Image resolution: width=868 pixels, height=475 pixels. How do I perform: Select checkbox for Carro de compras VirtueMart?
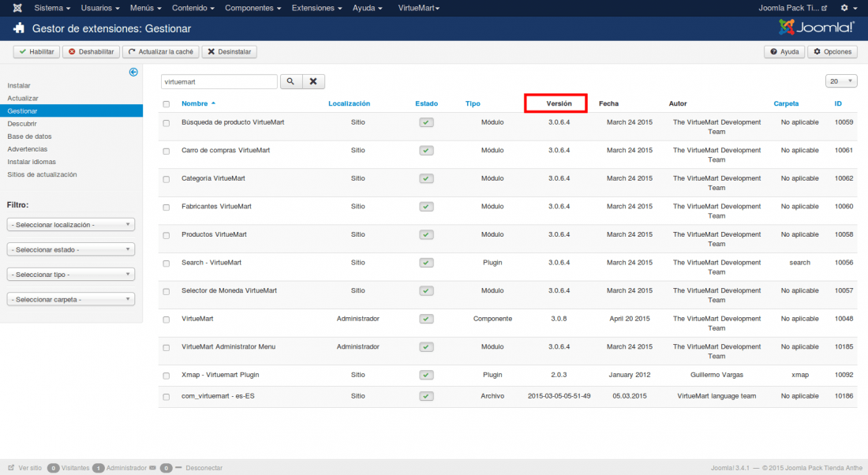(166, 151)
